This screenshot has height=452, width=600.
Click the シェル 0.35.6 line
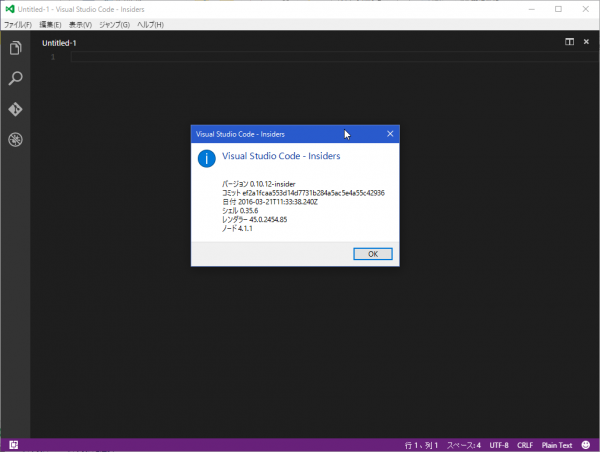[x=240, y=210]
